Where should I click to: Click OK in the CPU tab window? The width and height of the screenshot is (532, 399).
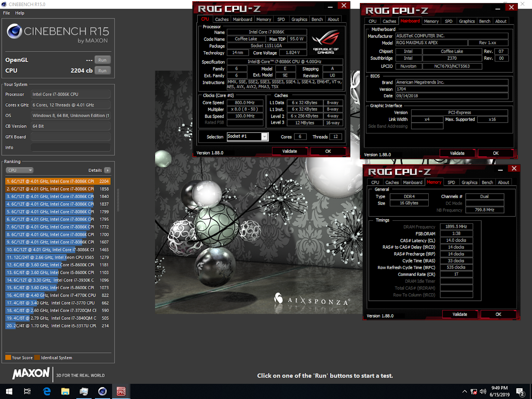(x=328, y=151)
